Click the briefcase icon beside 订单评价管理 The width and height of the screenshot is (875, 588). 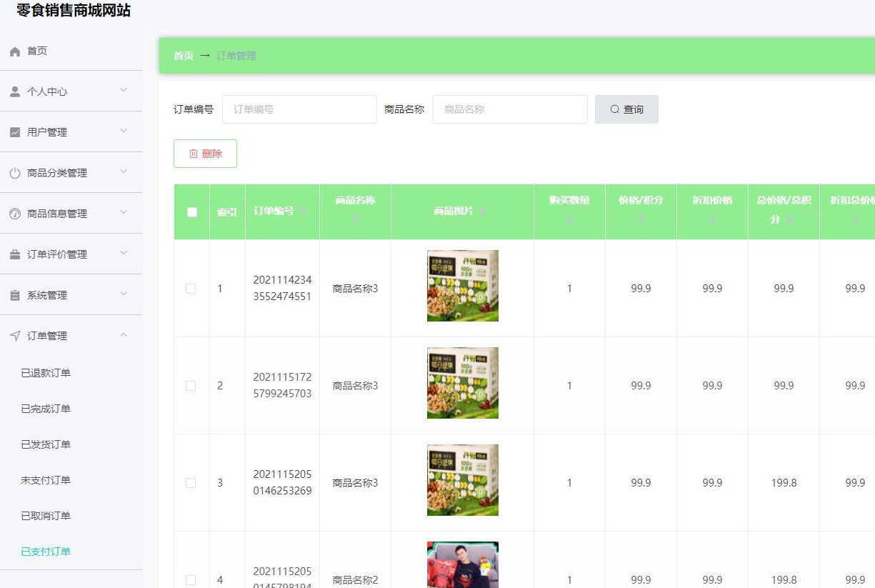15,254
